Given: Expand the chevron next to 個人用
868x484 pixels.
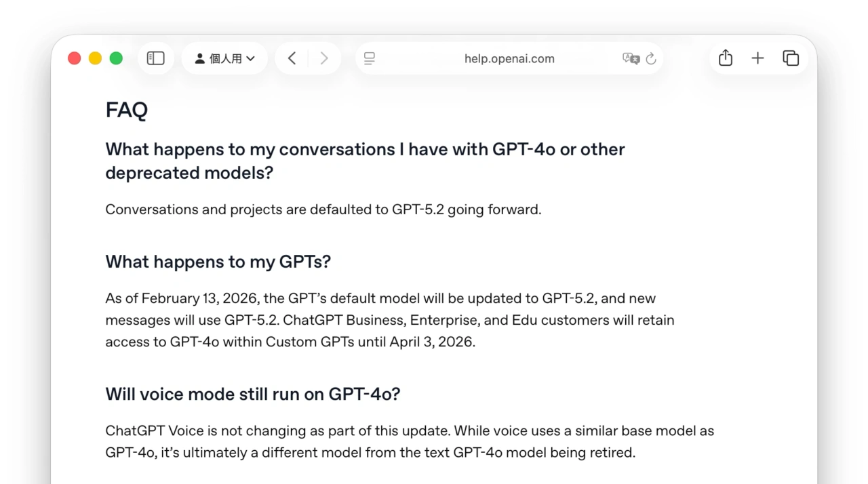Looking at the screenshot, I should pos(250,58).
